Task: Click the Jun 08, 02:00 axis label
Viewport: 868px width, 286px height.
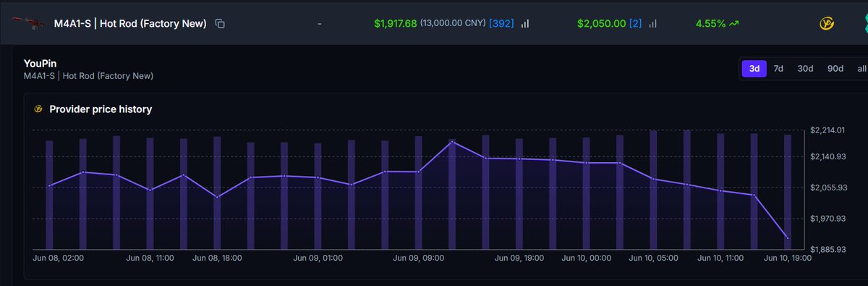Action: pyautogui.click(x=59, y=257)
